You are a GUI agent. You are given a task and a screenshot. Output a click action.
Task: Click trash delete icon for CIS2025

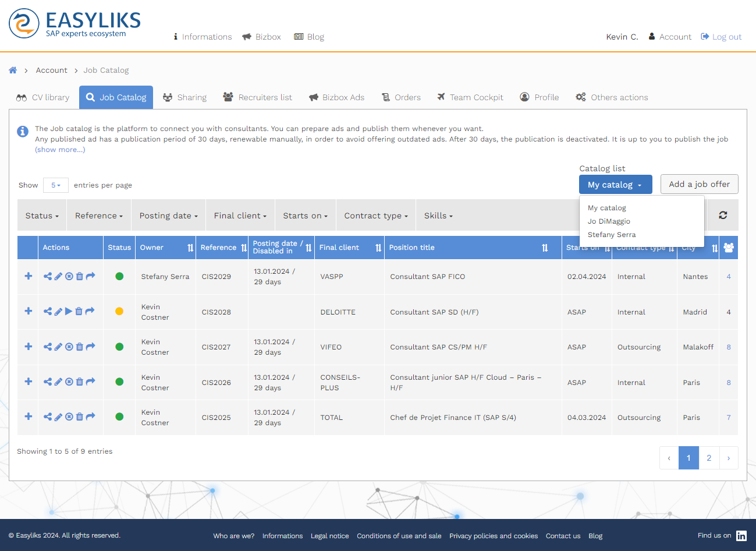coord(80,416)
